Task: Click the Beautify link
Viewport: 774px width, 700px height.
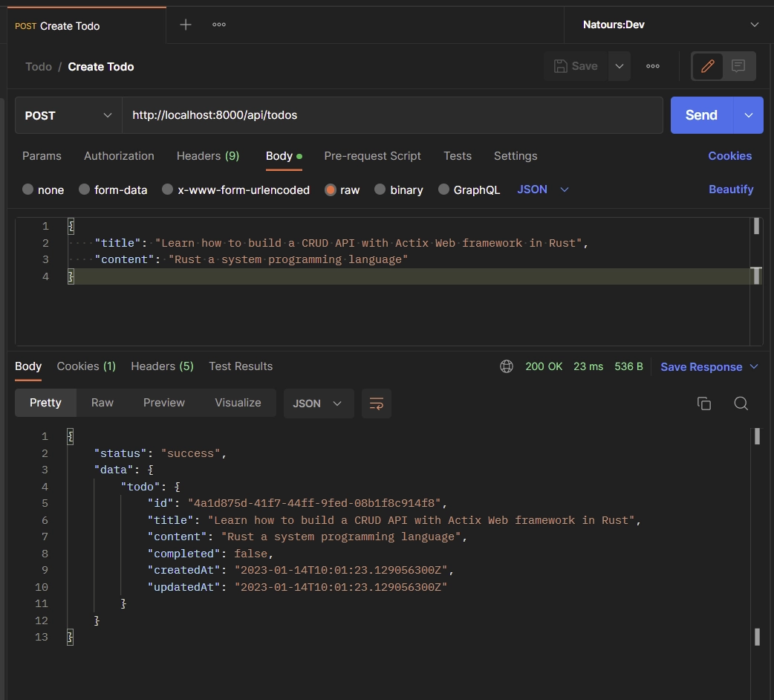Action: [x=731, y=189]
